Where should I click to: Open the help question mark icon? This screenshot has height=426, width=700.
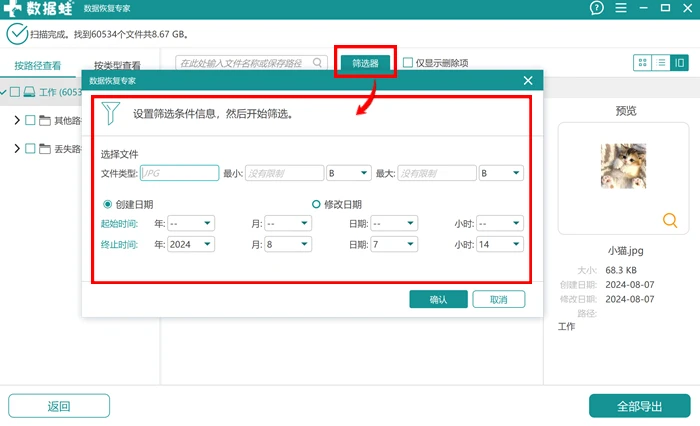596,8
